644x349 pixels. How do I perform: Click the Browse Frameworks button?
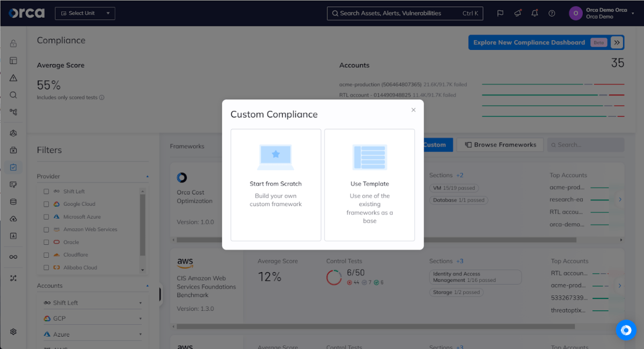coord(500,145)
